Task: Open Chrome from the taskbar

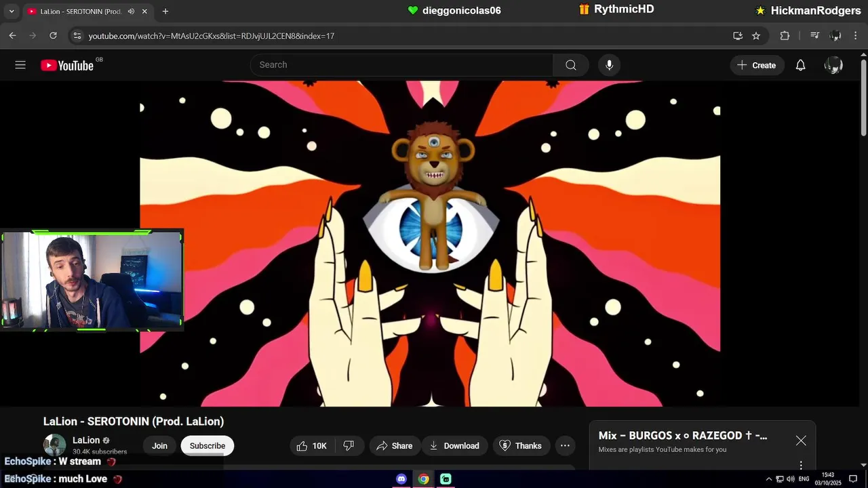Action: pos(423,479)
